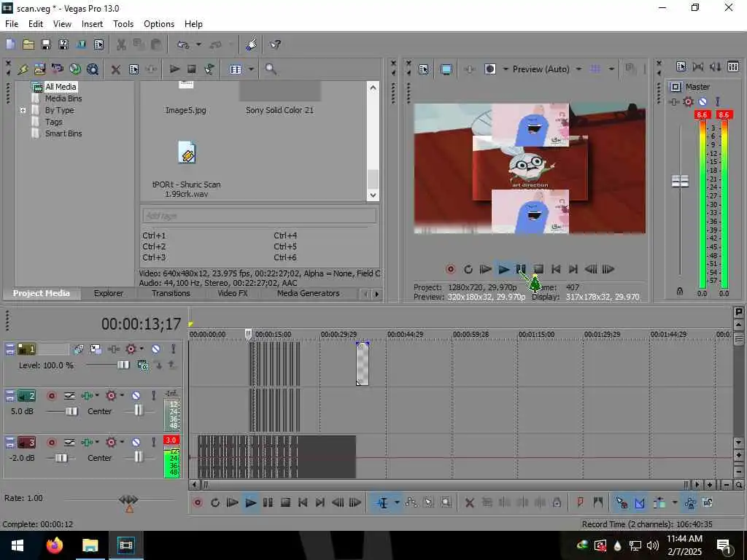
Task: Solo audio track 3
Action: tap(153, 443)
